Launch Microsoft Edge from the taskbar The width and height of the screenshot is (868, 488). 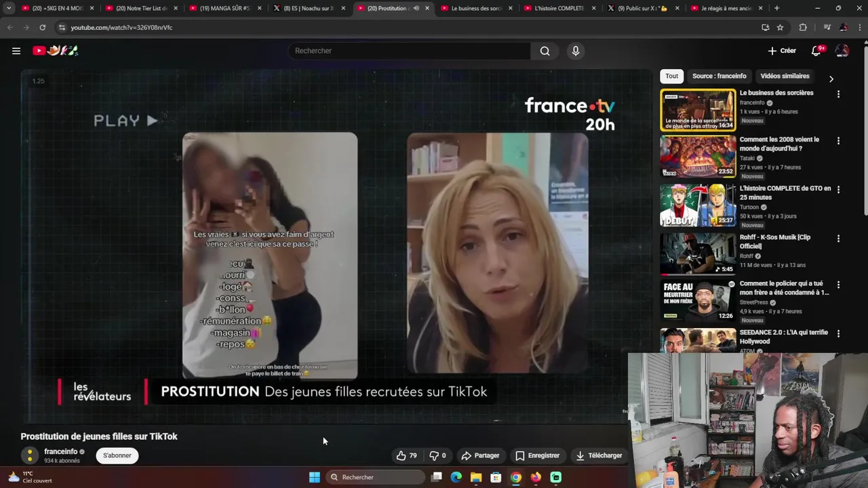pyautogui.click(x=456, y=477)
